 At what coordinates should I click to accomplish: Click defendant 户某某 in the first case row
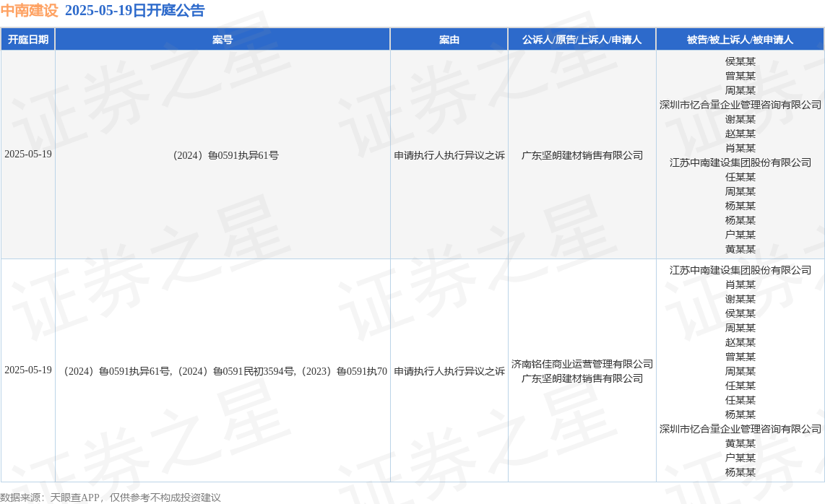(740, 235)
